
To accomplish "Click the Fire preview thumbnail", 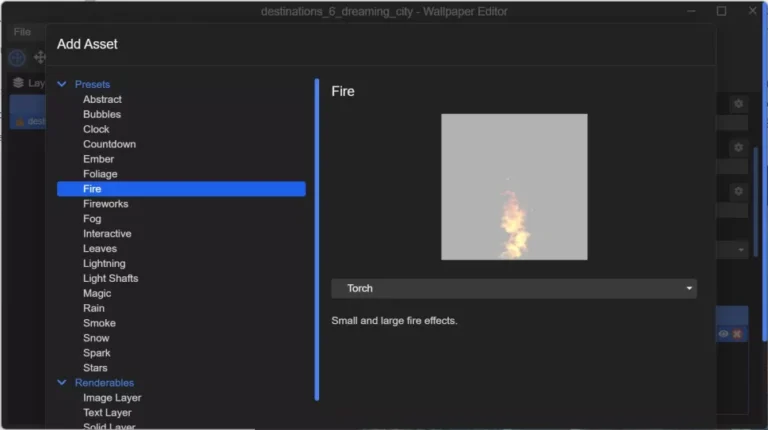I will (x=514, y=187).
